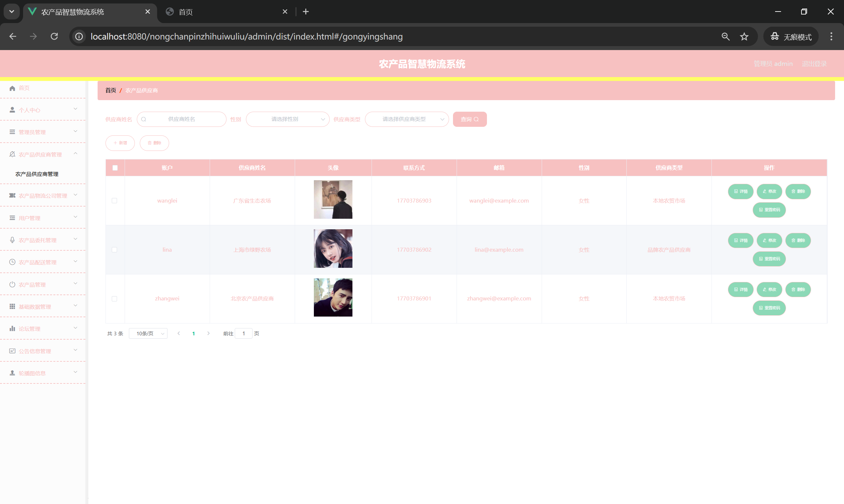Open the 请选择供应商类型 dropdown
Viewport: 844px width, 504px height.
click(x=407, y=119)
